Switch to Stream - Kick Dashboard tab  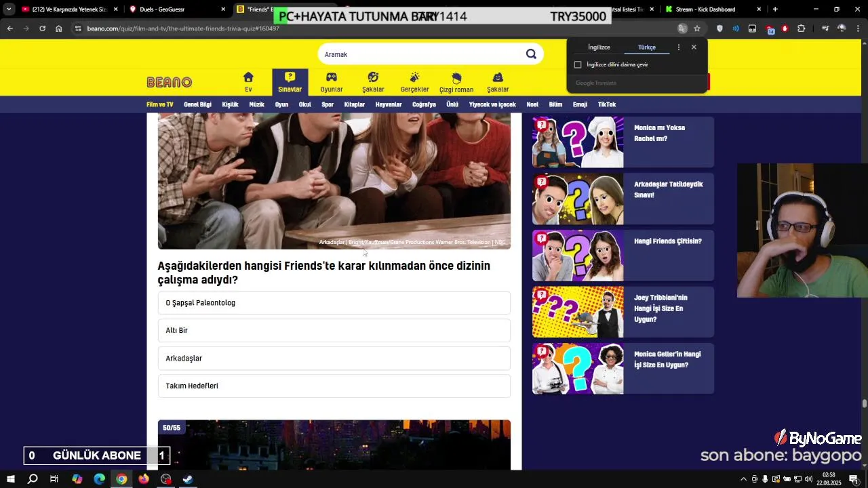click(713, 9)
